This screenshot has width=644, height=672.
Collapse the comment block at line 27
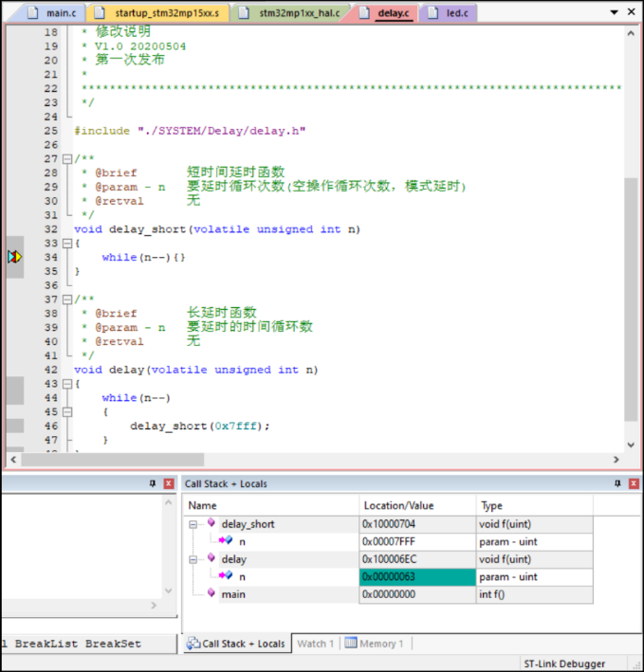[67, 159]
